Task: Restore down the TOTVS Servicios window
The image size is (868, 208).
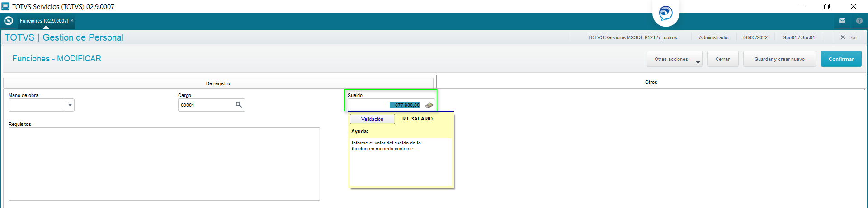Action: click(x=826, y=6)
